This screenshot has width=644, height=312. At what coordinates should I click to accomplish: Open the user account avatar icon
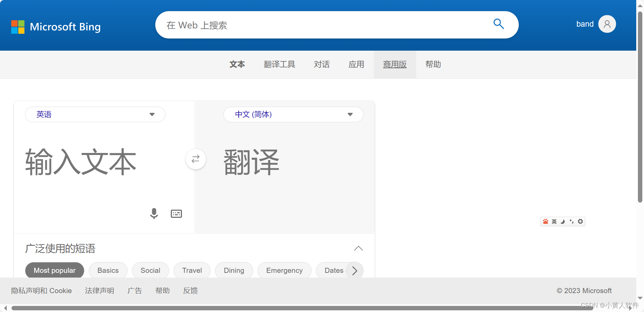pos(607,24)
